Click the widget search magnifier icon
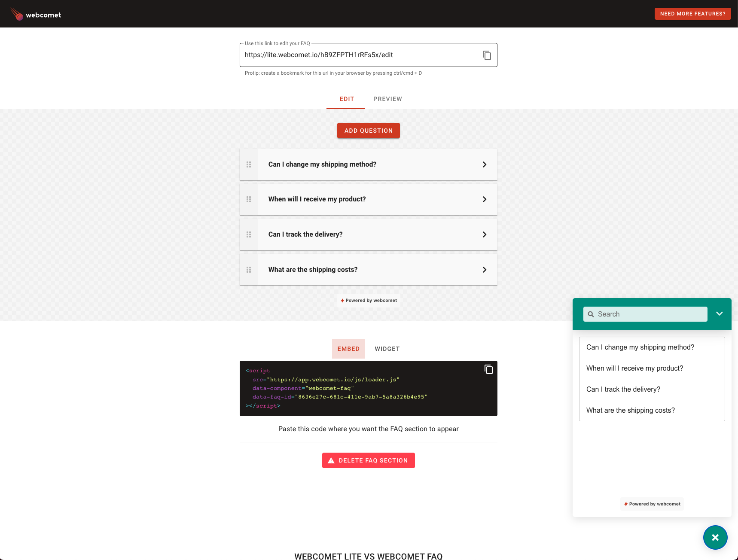Image resolution: width=738 pixels, height=560 pixels. click(591, 314)
